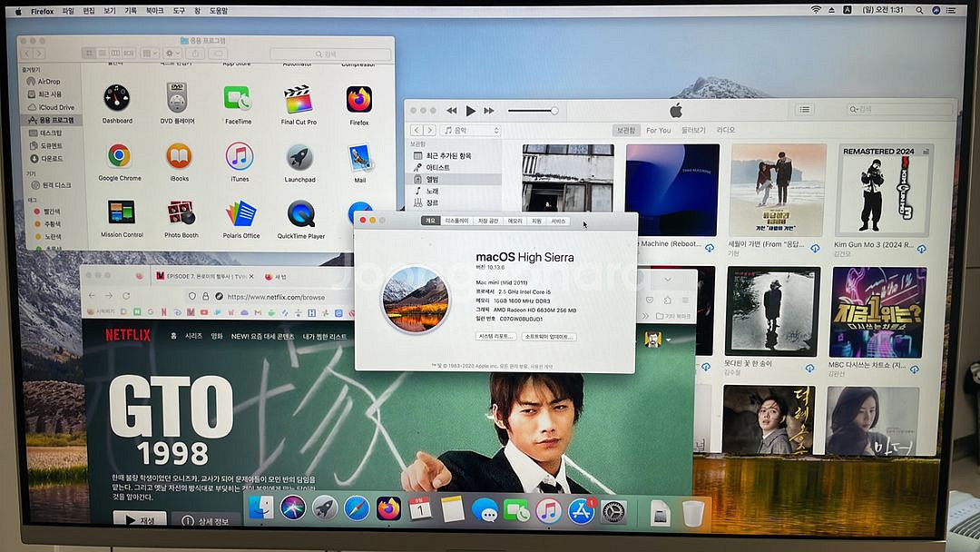Image resolution: width=980 pixels, height=552 pixels.
Task: Open Launchpad app icon in Finder window
Action: (299, 158)
